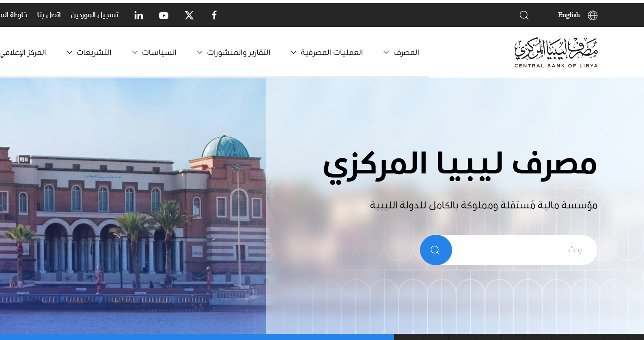Open the العمليات المصرفية menu

pyautogui.click(x=332, y=52)
